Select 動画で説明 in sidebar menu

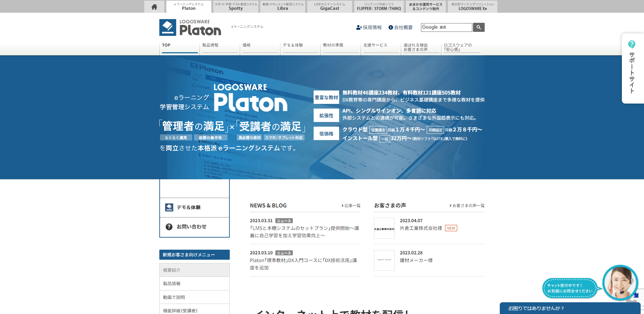tap(195, 297)
